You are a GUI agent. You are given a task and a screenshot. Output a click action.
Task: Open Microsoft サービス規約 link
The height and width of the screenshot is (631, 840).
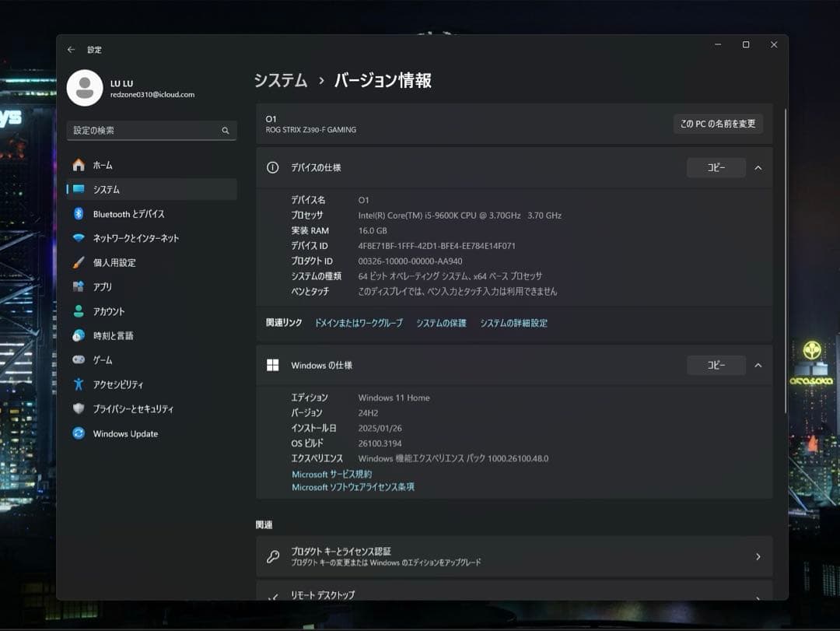pos(333,475)
